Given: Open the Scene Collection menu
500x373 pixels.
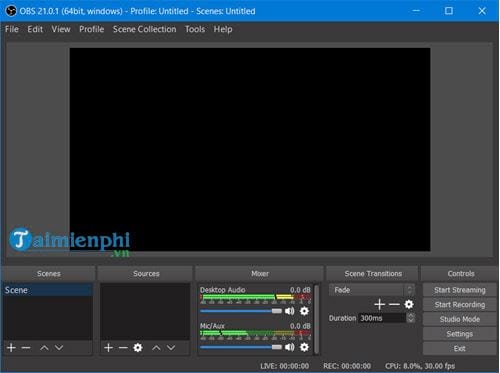Looking at the screenshot, I should 144,29.
